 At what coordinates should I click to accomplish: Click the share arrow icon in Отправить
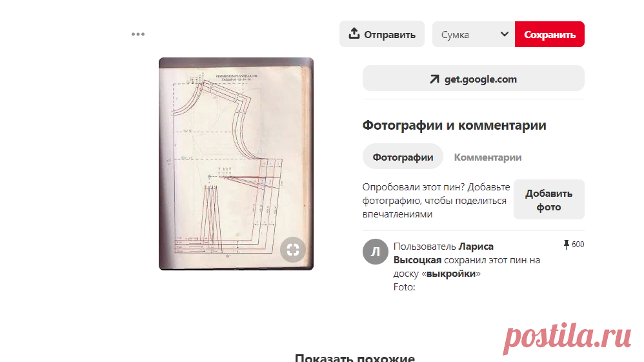click(354, 34)
